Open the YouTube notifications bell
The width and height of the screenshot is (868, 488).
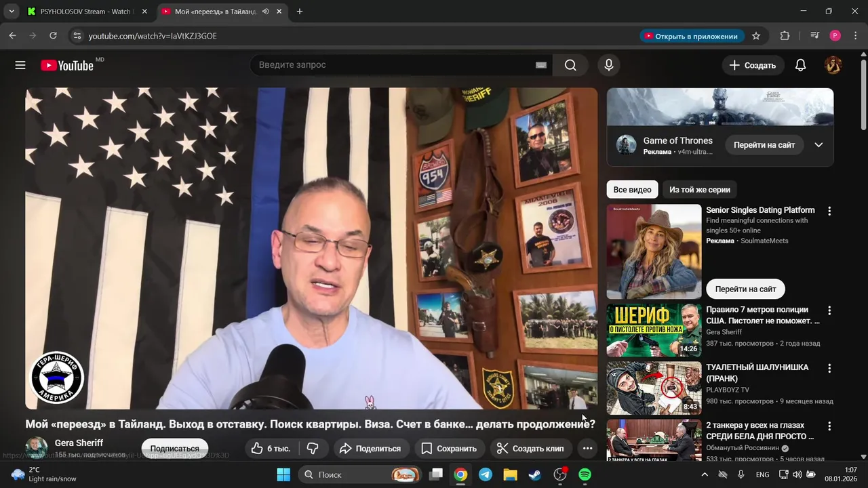(800, 65)
